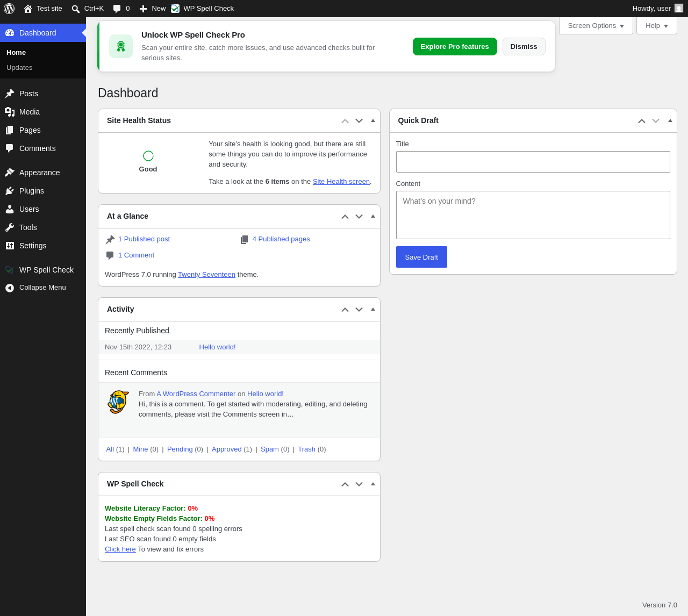Collapse the Quick Draft panel

click(x=670, y=120)
